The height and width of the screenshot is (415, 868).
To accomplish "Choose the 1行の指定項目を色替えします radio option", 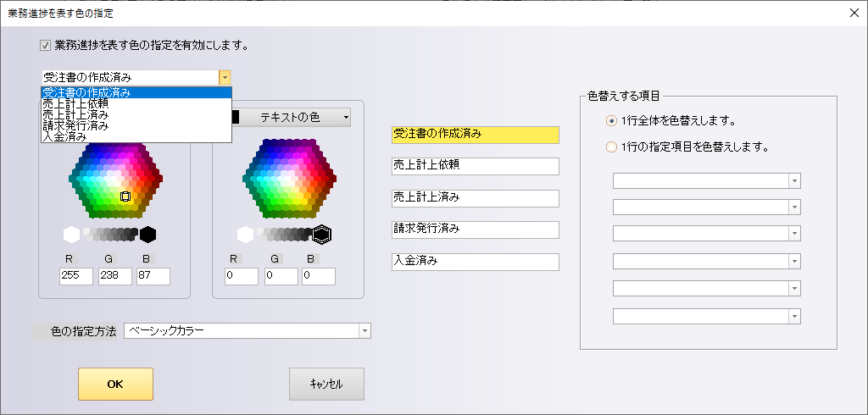I will point(612,147).
